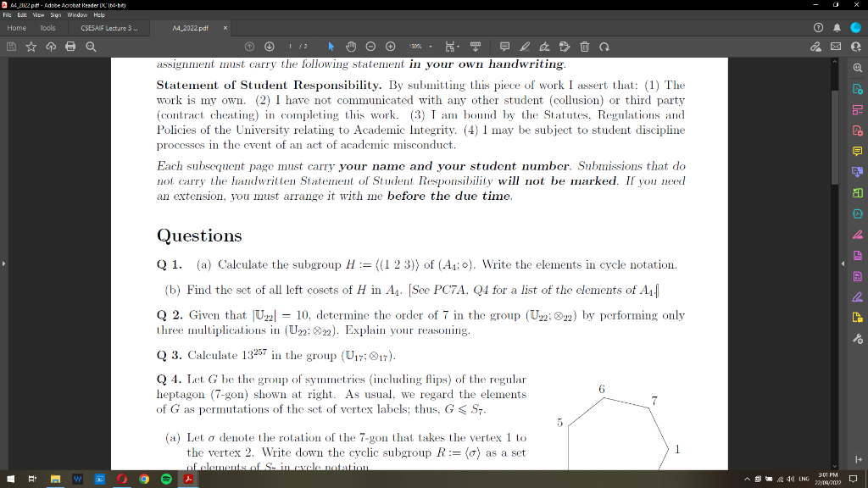
Task: Open Microsoft Word from the taskbar
Action: [x=76, y=479]
